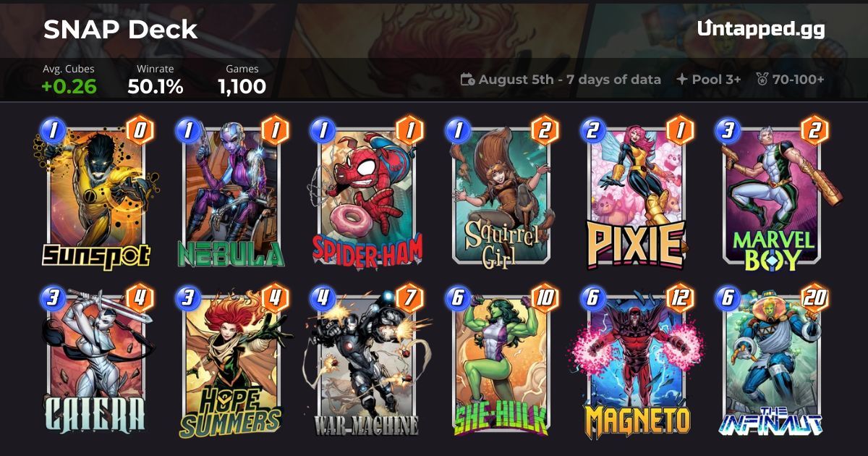Click Sunspot's blue energy cost gem
The width and height of the screenshot is (868, 456).
click(53, 131)
